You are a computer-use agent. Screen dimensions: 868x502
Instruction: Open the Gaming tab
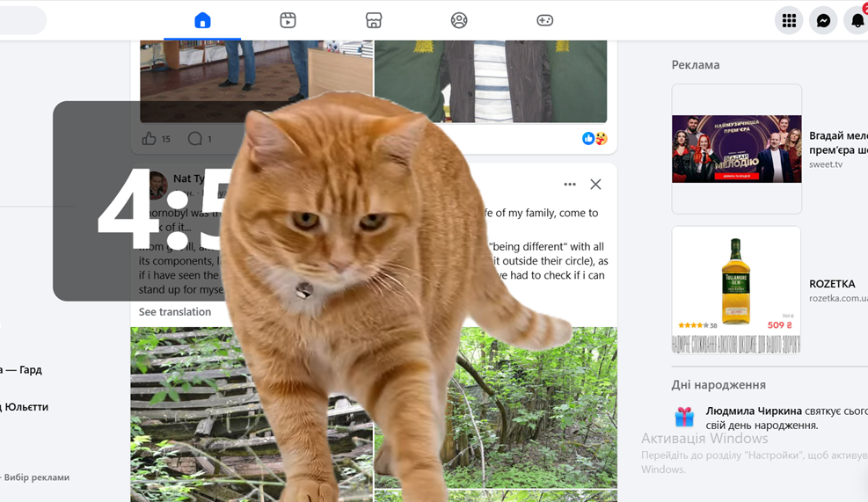pos(544,20)
